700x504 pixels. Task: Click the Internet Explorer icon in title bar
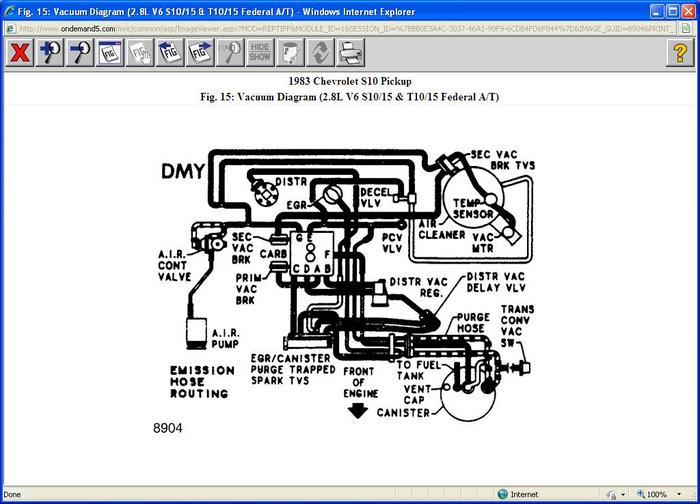10,12
